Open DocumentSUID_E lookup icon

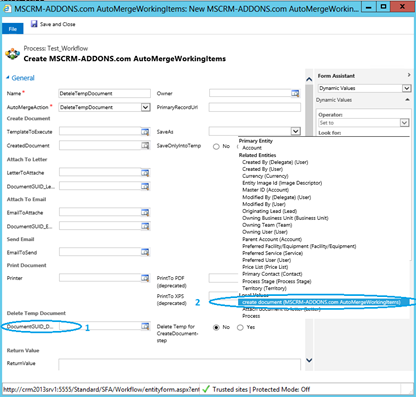pos(145,226)
